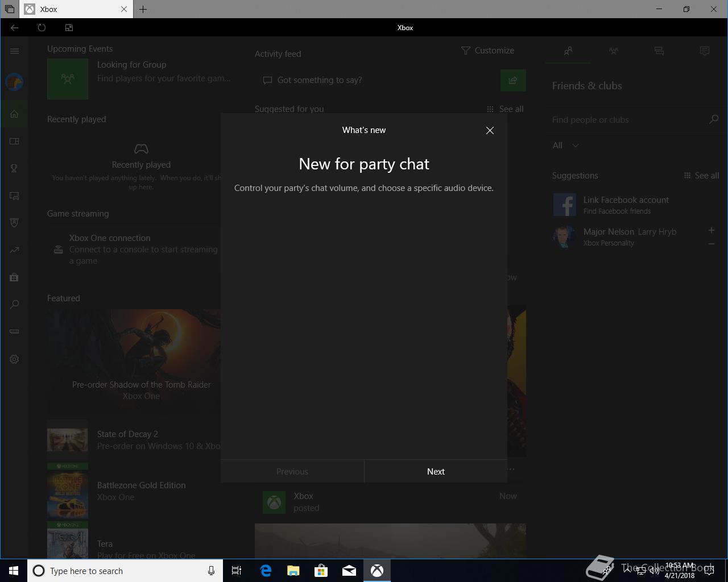Screen dimensions: 728x582
Task: Open the tab set-aside icon
Action: click(x=10, y=9)
